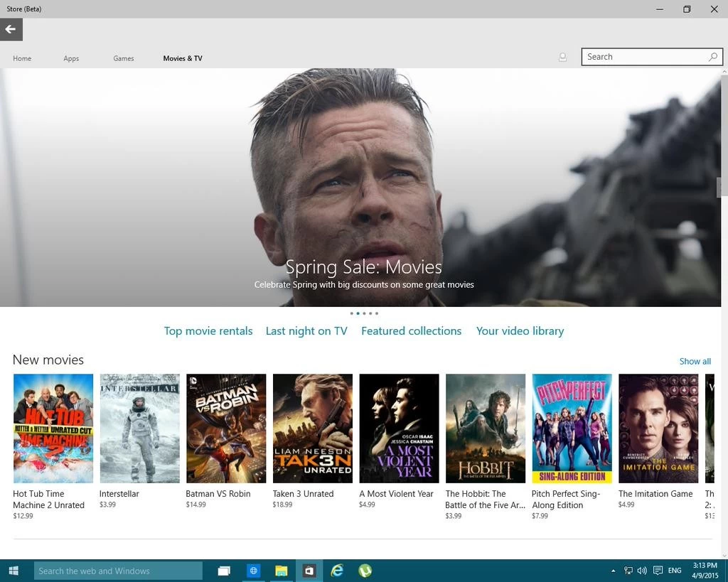Screen dimensions: 728x582
Task: Click the $7.99 Pitch Perfect price
Action: click(540, 516)
